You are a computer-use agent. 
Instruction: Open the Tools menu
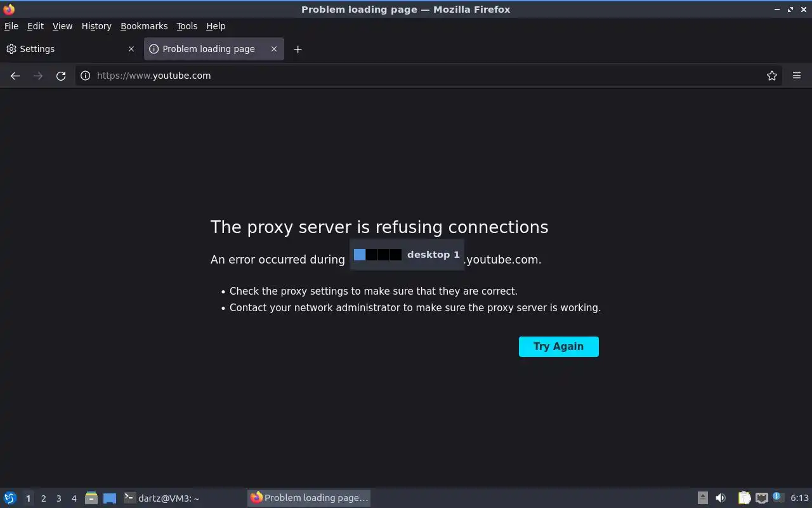187,26
